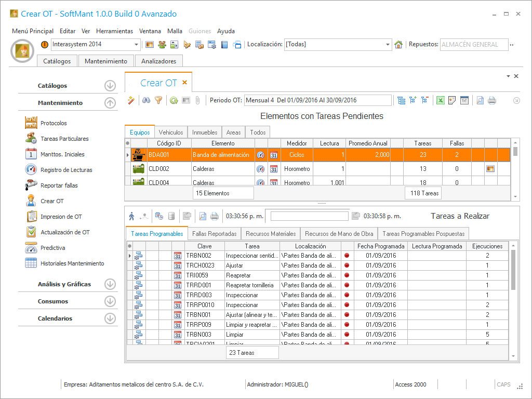Click the calendar icon in the BDA001 row

point(274,155)
